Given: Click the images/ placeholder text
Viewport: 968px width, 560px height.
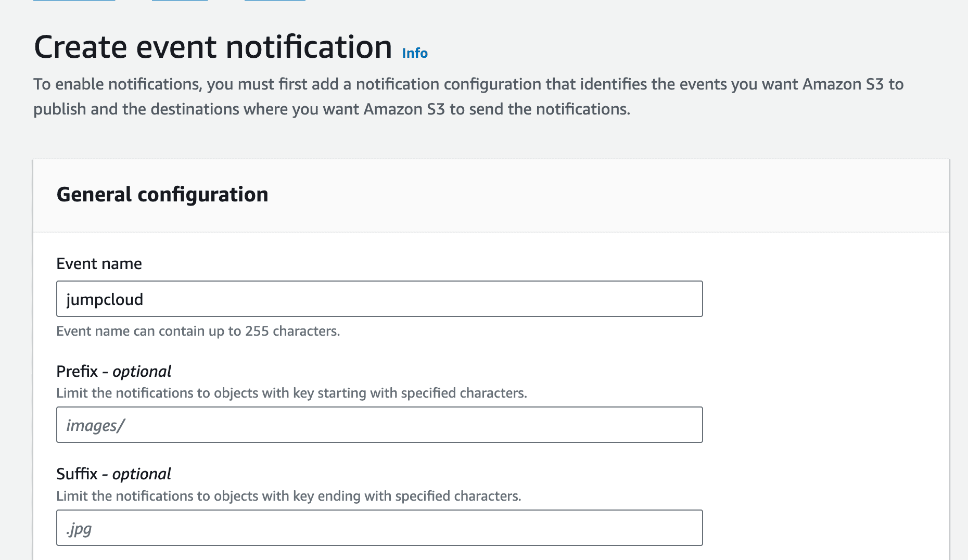Looking at the screenshot, I should click(x=95, y=425).
